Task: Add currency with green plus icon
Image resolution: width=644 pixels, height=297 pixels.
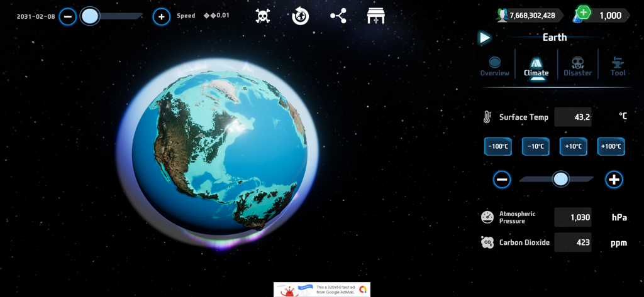Action: point(583,13)
